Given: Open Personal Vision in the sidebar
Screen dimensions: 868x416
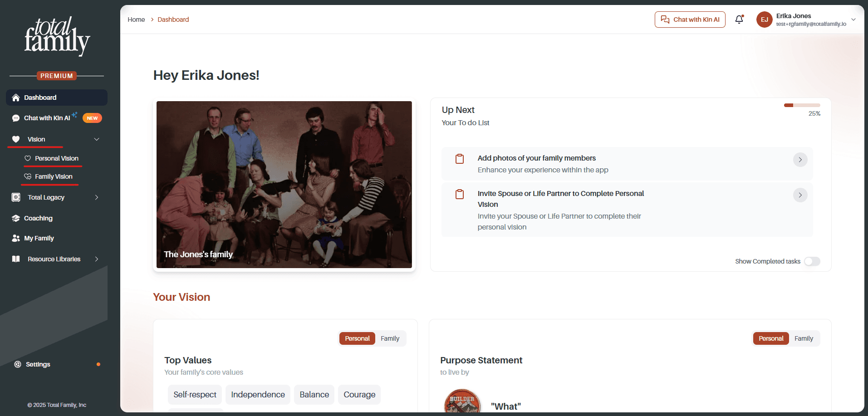Looking at the screenshot, I should tap(57, 158).
